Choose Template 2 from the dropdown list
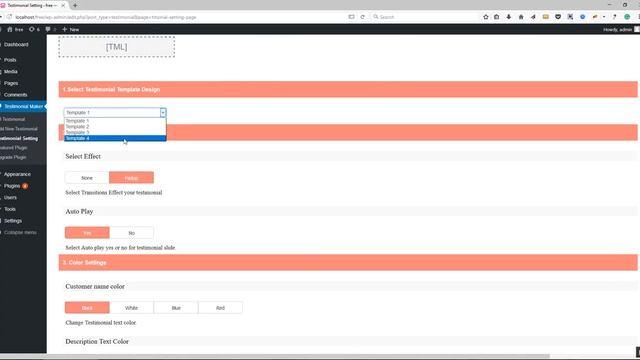 point(115,127)
